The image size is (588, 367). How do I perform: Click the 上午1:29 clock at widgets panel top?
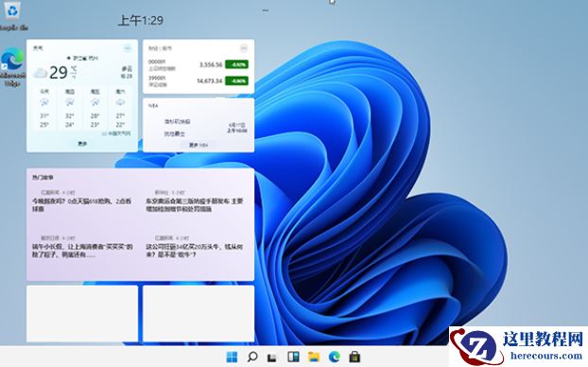(x=141, y=20)
